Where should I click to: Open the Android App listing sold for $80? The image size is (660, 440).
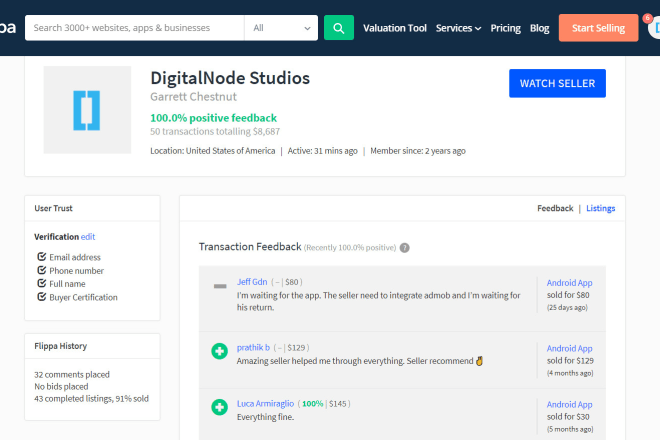click(570, 283)
